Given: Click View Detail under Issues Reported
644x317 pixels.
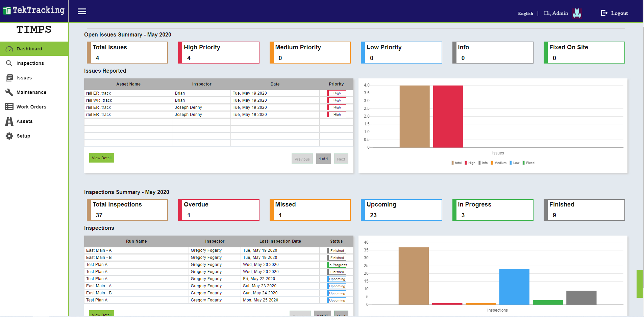Looking at the screenshot, I should pos(101,158).
